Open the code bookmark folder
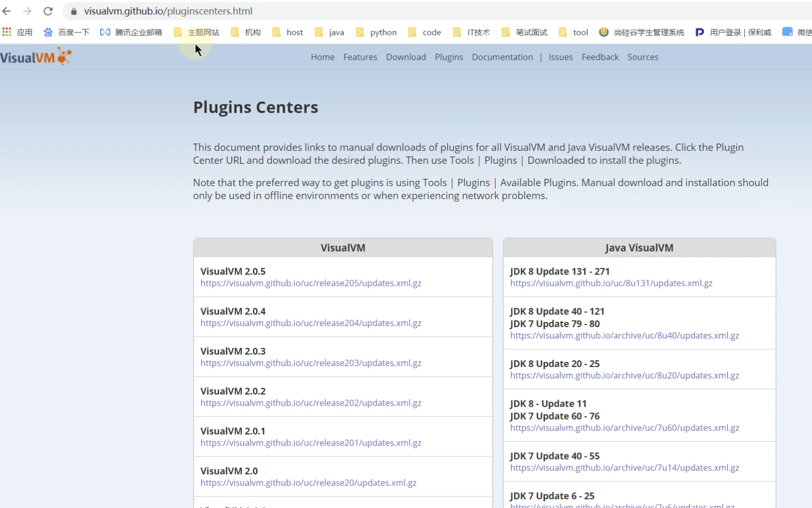Screen dimensions: 812x508 pyautogui.click(x=425, y=32)
